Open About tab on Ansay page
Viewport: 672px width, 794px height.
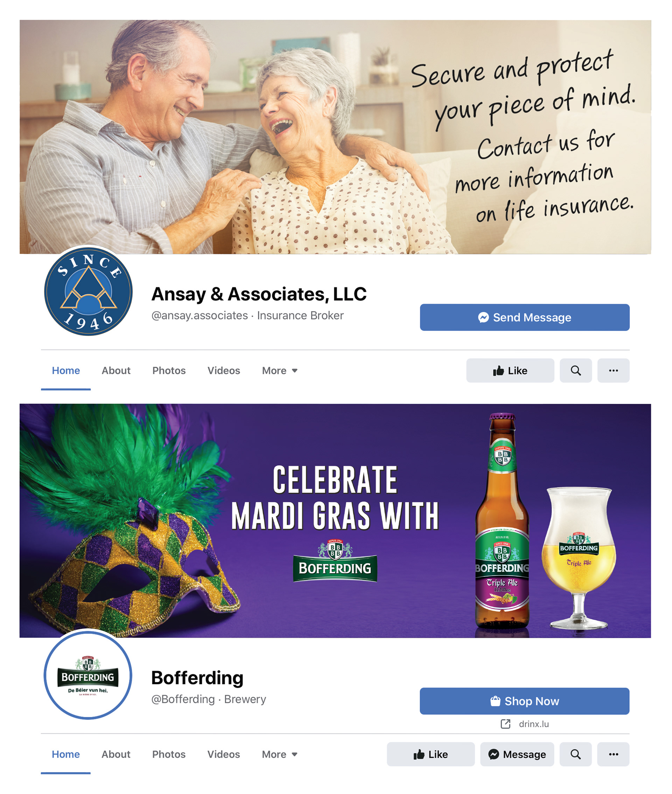click(x=116, y=371)
